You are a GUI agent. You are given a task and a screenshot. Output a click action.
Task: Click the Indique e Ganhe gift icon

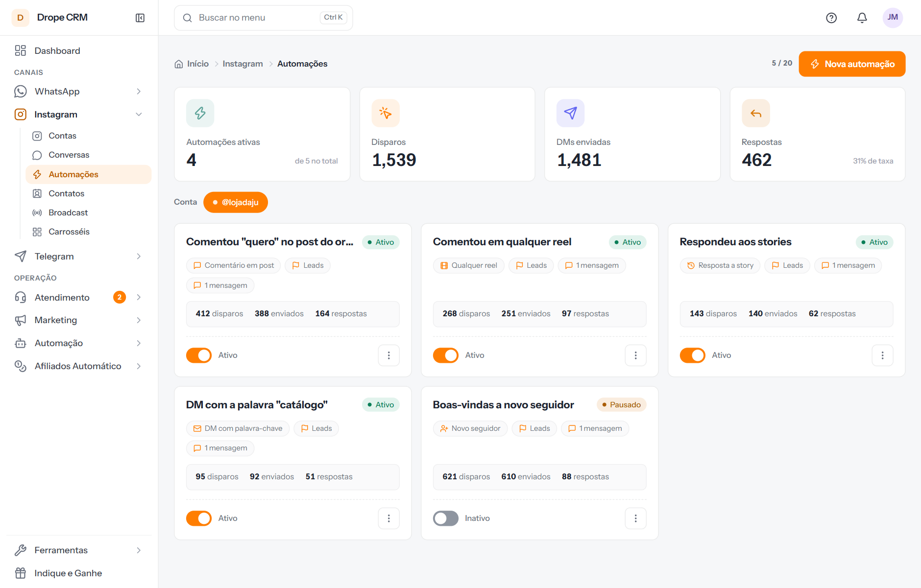coord(21,573)
